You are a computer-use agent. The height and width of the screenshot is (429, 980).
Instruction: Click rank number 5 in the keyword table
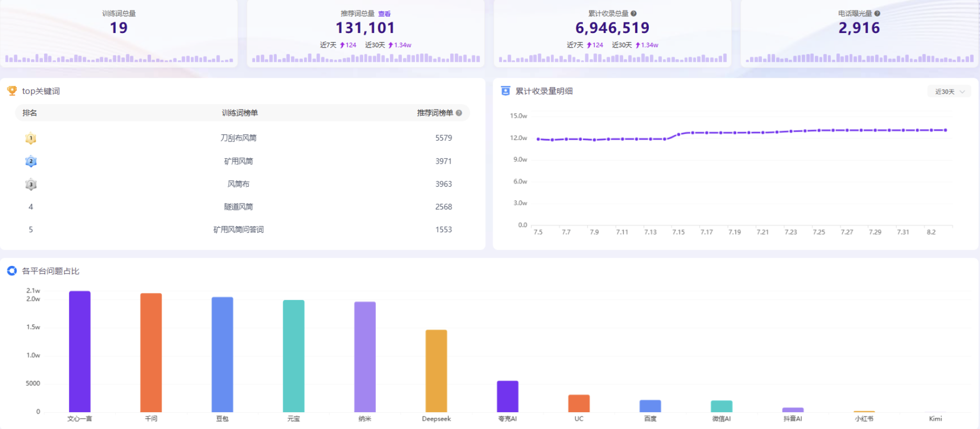(31, 230)
